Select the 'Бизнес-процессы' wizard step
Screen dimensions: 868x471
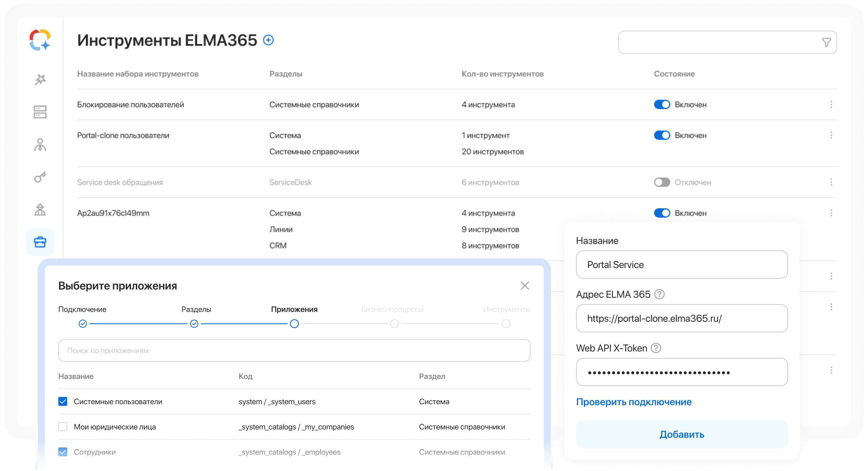[394, 324]
